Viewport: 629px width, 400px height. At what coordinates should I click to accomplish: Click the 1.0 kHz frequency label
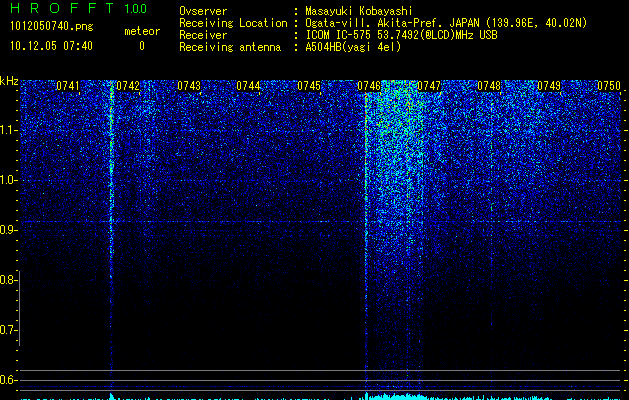click(x=8, y=180)
